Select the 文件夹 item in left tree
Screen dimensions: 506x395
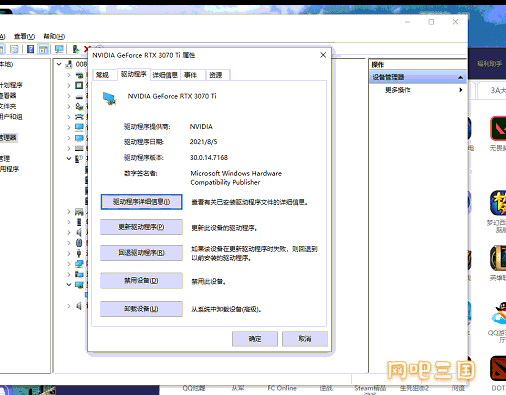(x=8, y=106)
